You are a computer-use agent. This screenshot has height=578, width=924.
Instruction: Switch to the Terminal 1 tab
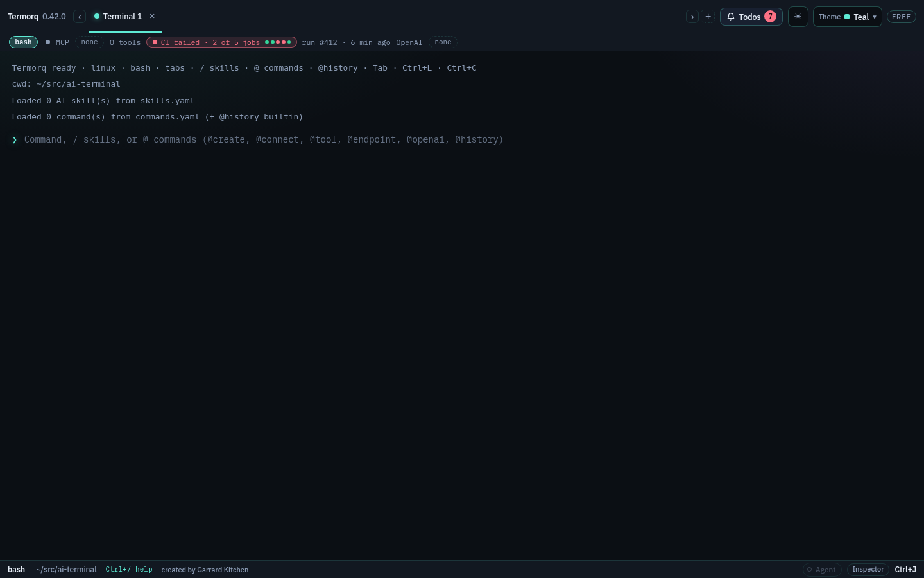tap(122, 17)
